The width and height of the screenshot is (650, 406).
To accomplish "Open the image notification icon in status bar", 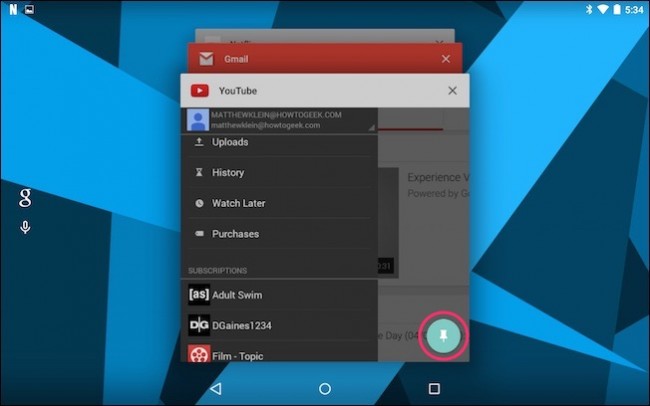I will (x=29, y=9).
